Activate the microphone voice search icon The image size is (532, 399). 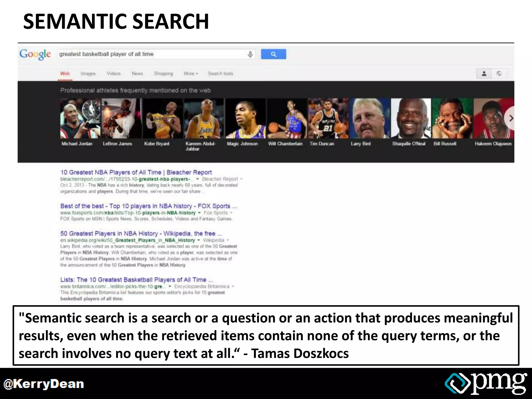click(x=250, y=54)
